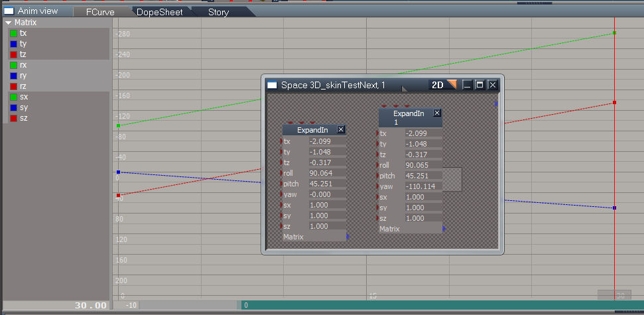Select the rz channel row
The width and height of the screenshot is (644, 315).
(59, 87)
